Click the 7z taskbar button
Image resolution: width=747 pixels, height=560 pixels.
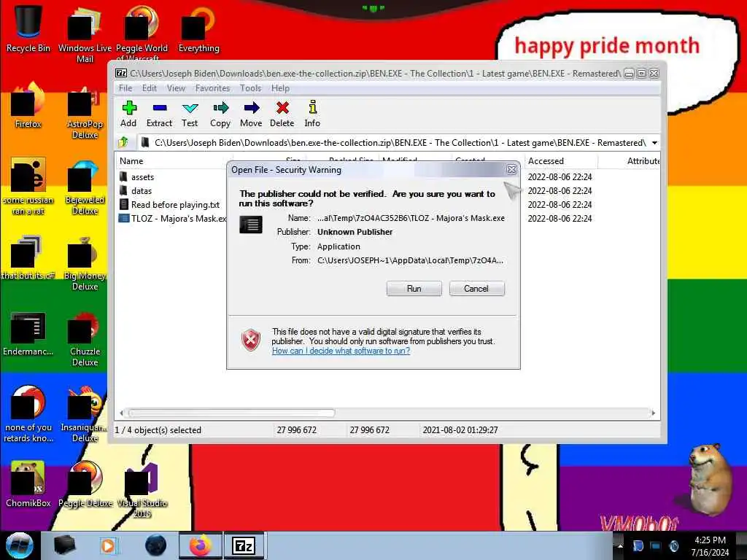pos(244,545)
